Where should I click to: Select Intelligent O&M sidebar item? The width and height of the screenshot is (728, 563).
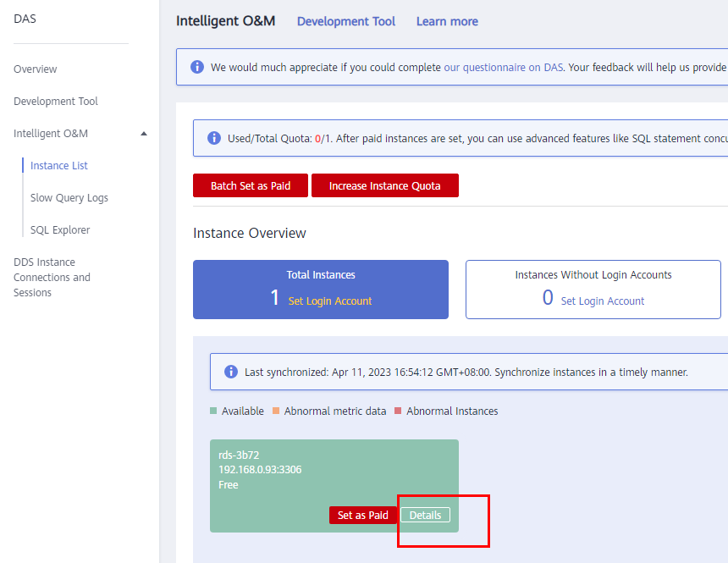51,133
